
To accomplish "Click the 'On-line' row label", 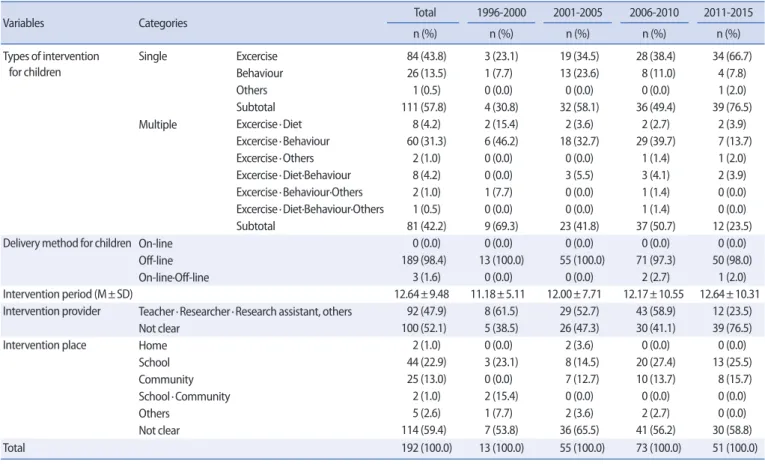I will [155, 243].
